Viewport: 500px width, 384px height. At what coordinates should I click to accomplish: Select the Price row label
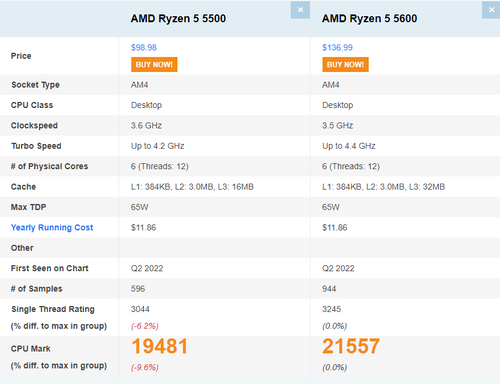(x=21, y=56)
